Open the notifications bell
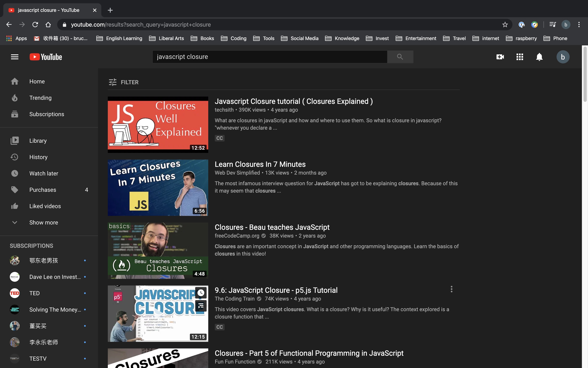Viewport: 588px width, 368px height. (x=539, y=57)
